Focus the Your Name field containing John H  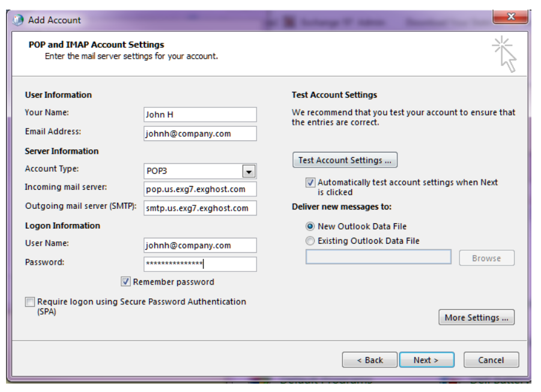pos(200,115)
